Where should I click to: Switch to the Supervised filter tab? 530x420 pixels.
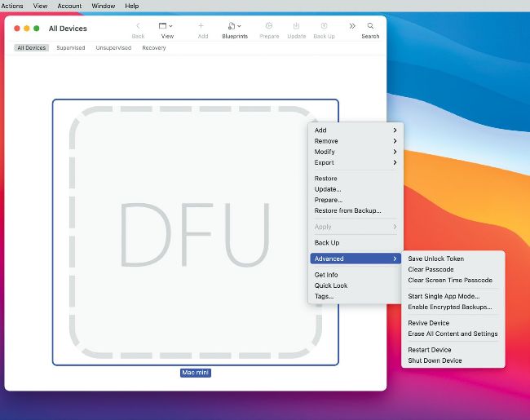click(71, 48)
